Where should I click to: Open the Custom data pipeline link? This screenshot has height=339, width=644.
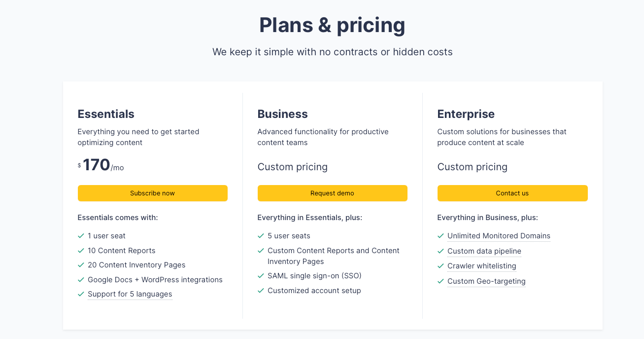click(484, 251)
